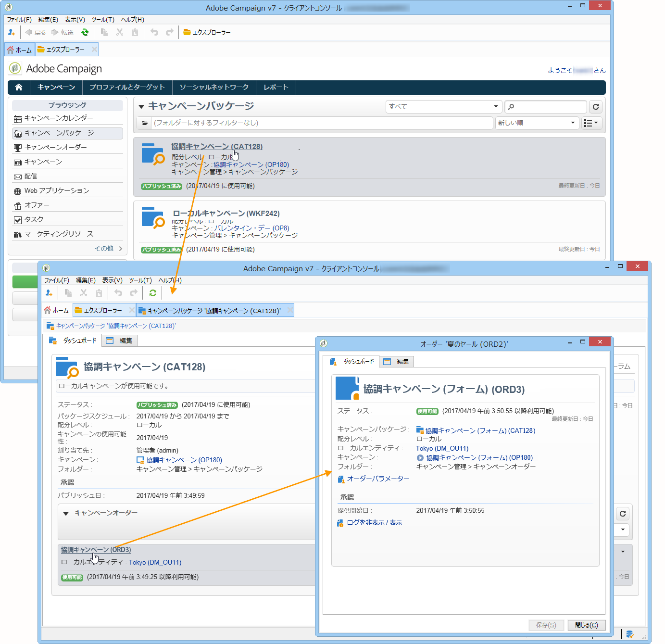Open ヘルプ(H) menu in the rear window
Screen dimensions: 665x644
click(x=133, y=20)
